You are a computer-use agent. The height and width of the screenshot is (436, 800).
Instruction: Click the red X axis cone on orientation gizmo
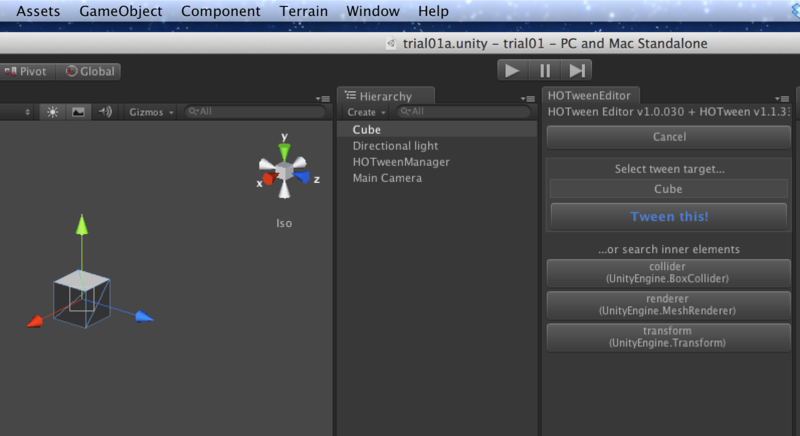[x=269, y=178]
